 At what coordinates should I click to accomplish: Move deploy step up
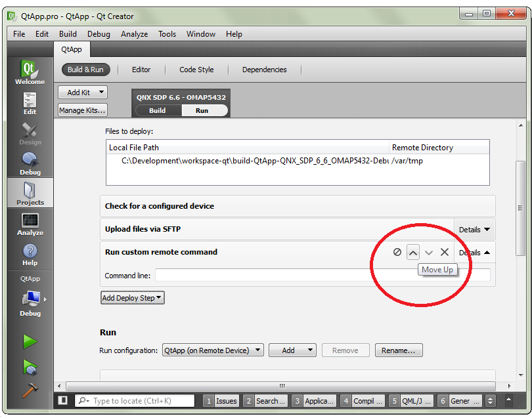[413, 252]
